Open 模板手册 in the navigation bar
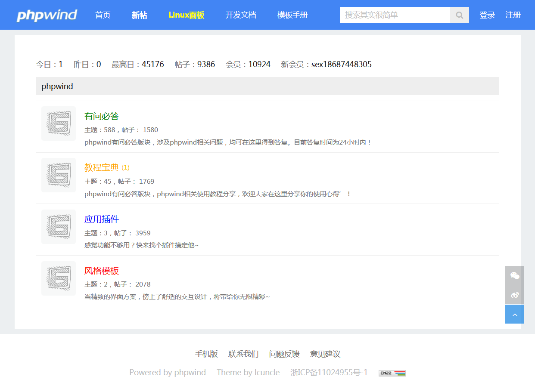This screenshot has width=535, height=392. tap(292, 15)
